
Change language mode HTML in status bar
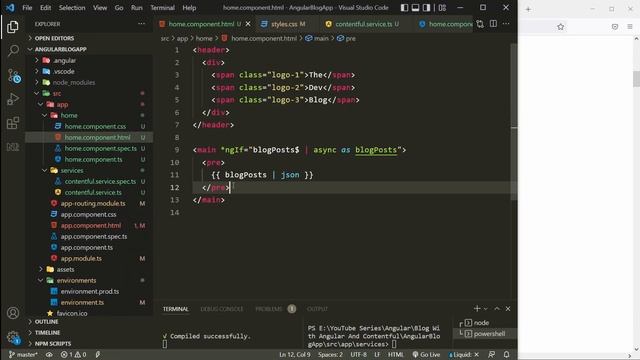click(x=395, y=354)
